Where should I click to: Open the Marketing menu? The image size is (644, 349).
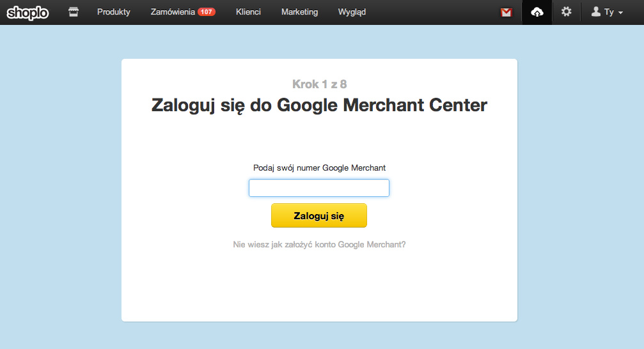point(299,12)
